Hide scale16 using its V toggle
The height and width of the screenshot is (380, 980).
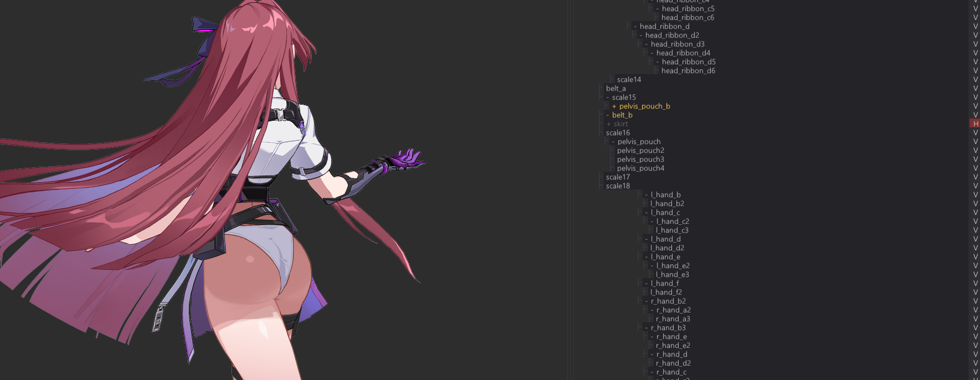point(976,132)
